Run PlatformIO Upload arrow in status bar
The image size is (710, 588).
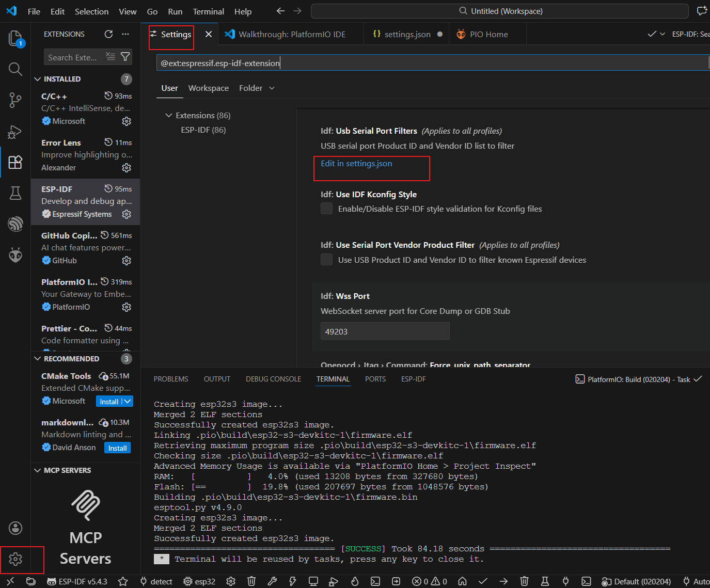[x=503, y=581]
